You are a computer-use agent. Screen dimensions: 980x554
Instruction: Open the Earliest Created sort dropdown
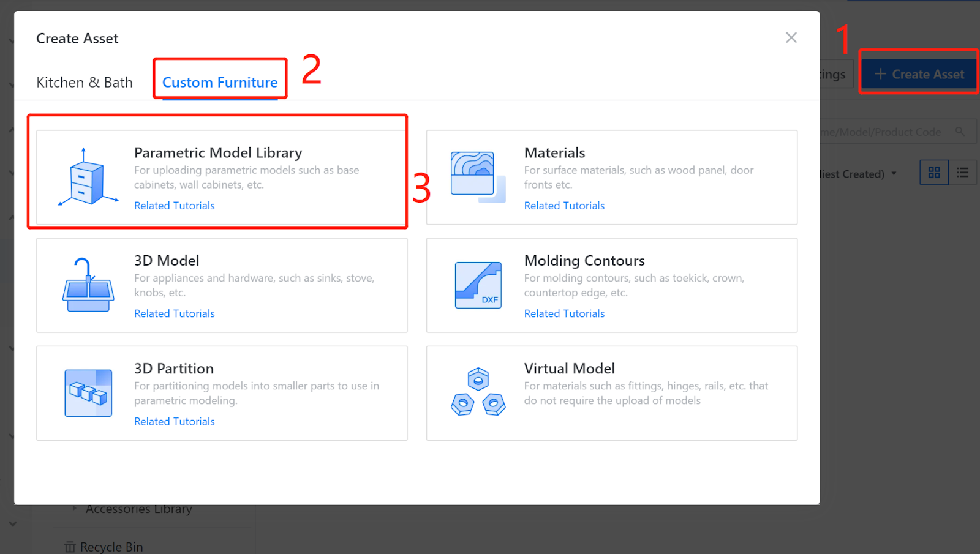click(x=859, y=174)
